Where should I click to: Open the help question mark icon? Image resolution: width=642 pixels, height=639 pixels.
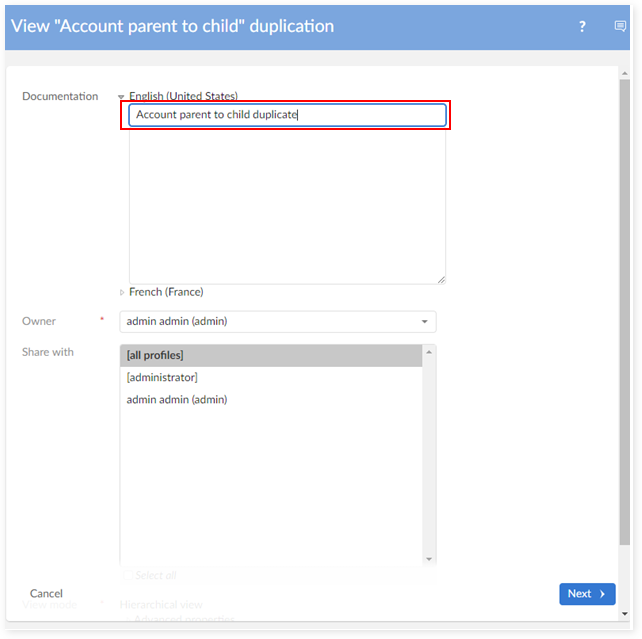click(x=582, y=27)
